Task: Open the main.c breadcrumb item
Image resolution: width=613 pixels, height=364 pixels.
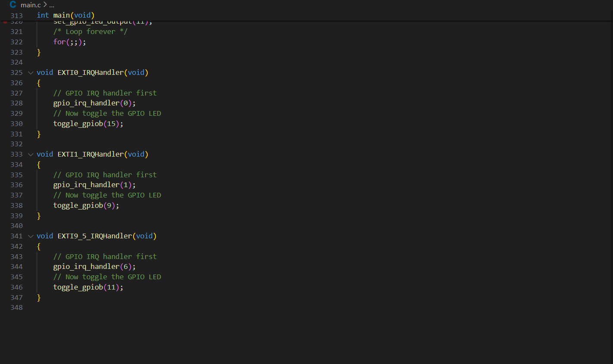Action: point(31,5)
